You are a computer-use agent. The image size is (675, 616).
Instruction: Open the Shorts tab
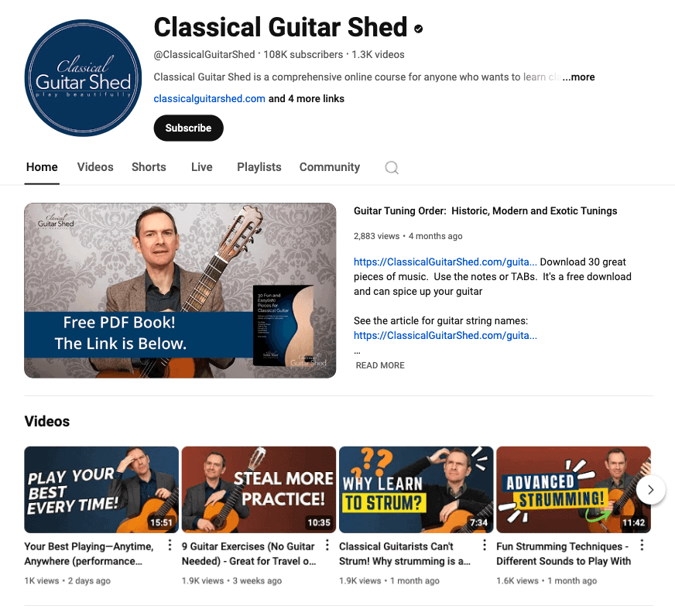[149, 167]
